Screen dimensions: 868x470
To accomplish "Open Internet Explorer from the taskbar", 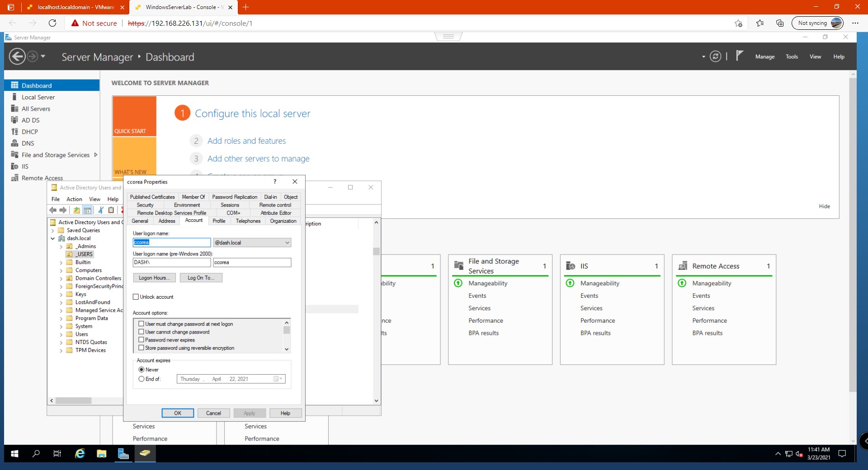I will pyautogui.click(x=80, y=453).
